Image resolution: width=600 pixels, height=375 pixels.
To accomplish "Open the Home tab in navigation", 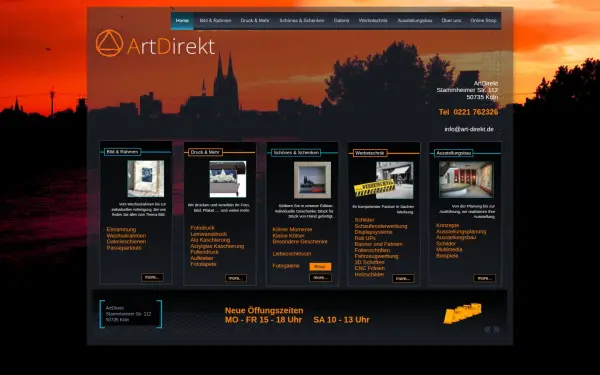I will click(182, 21).
